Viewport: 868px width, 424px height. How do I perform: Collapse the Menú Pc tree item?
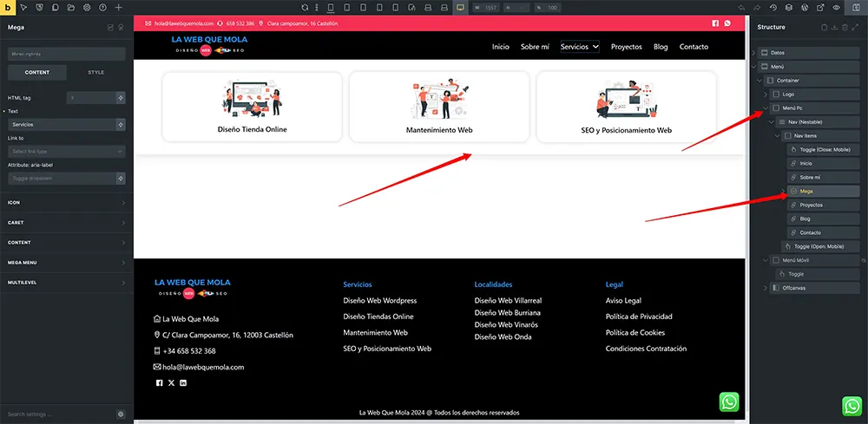click(x=765, y=108)
